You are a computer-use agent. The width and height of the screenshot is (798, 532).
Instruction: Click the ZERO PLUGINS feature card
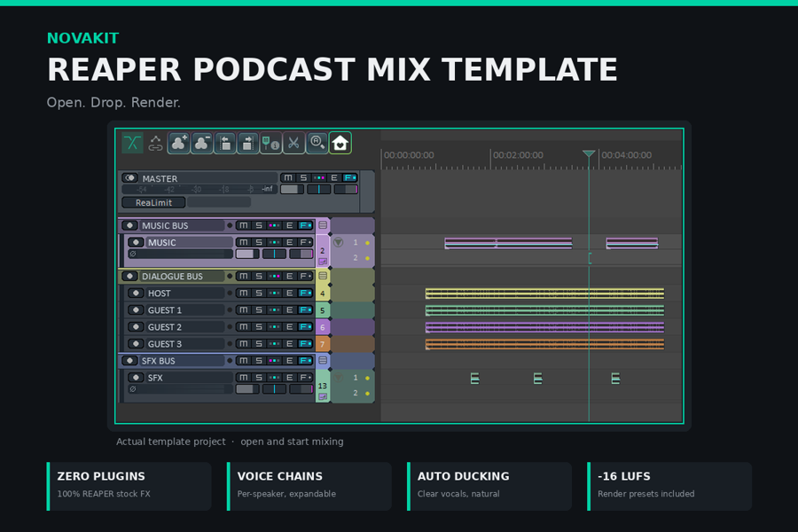point(129,486)
